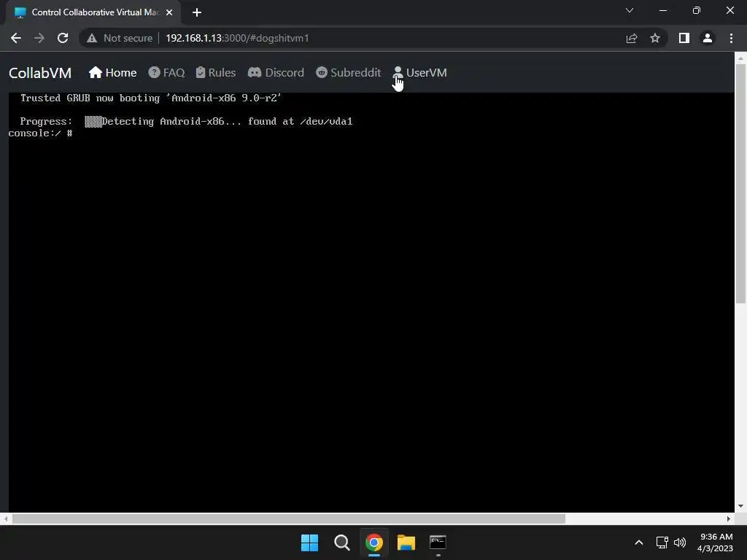The image size is (747, 560).
Task: Restore down the Chrome window
Action: [697, 10]
